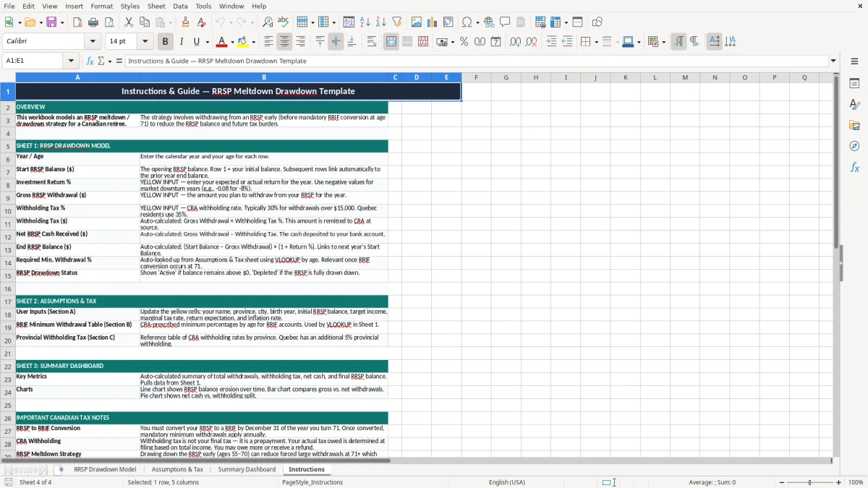Open Sidebar Gallery deck
Viewport: 868px width, 488px height.
854,125
